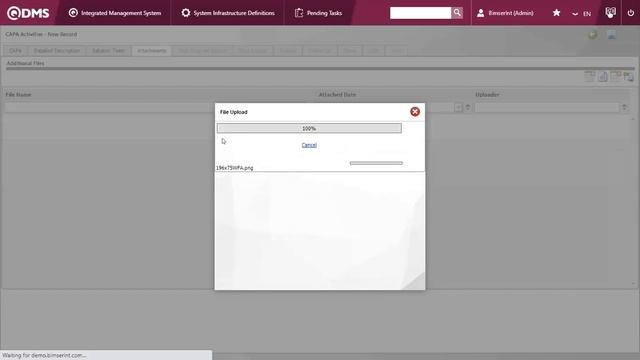
Task: Open favorites via the star icon
Action: pos(556,13)
